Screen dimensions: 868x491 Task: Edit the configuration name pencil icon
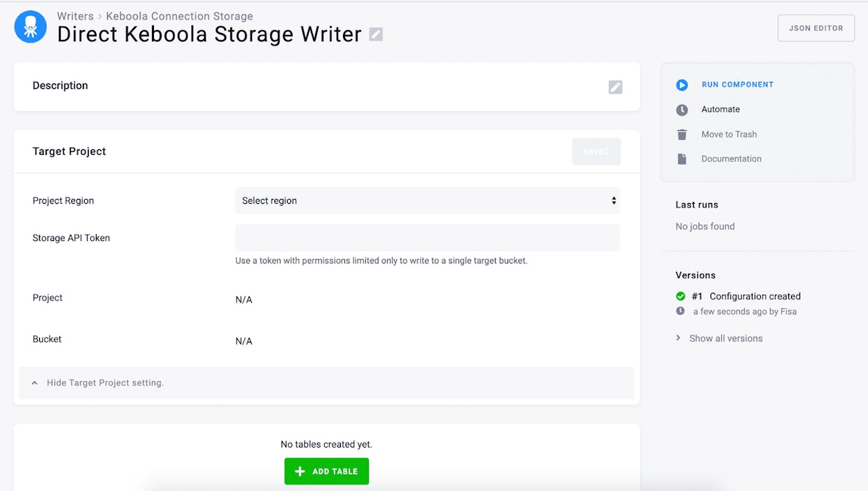click(x=376, y=34)
